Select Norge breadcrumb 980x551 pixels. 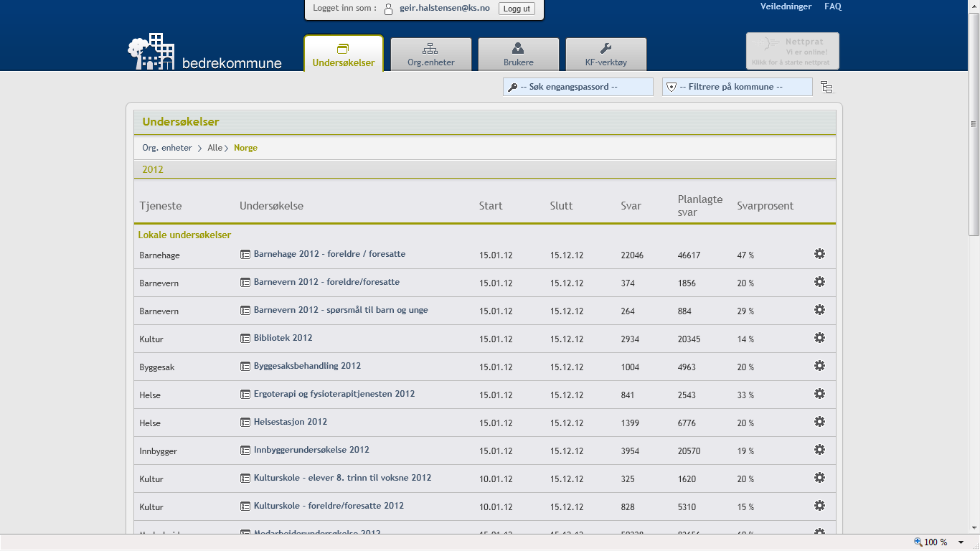[245, 148]
